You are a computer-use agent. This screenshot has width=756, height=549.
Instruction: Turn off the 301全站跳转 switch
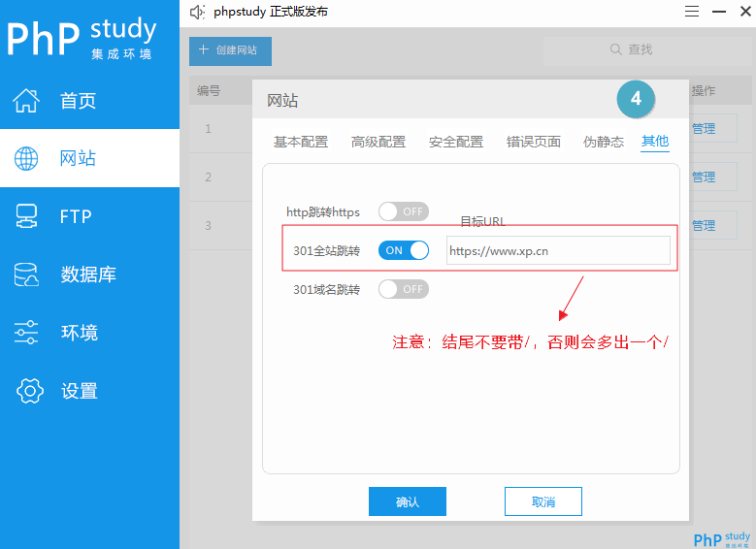coord(404,250)
